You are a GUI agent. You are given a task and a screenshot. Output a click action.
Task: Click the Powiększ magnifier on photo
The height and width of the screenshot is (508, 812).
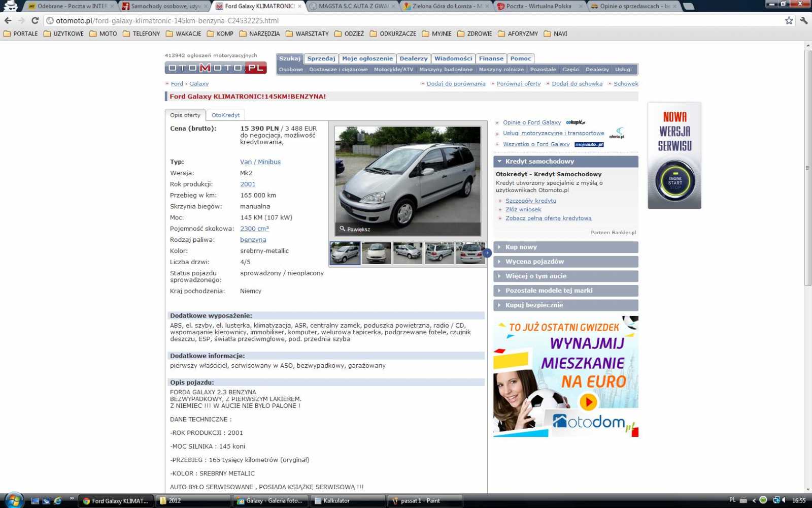[355, 229]
